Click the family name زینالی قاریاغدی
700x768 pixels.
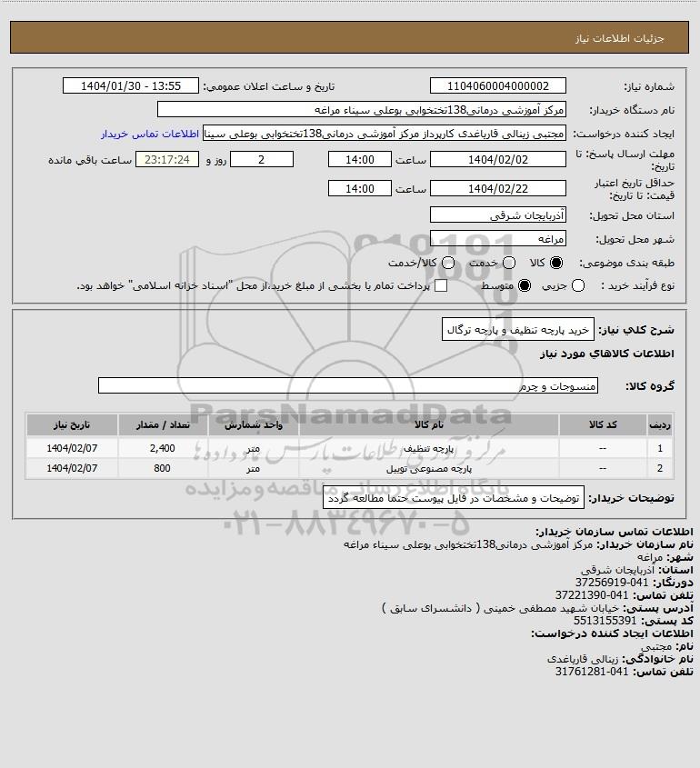pyautogui.click(x=583, y=659)
